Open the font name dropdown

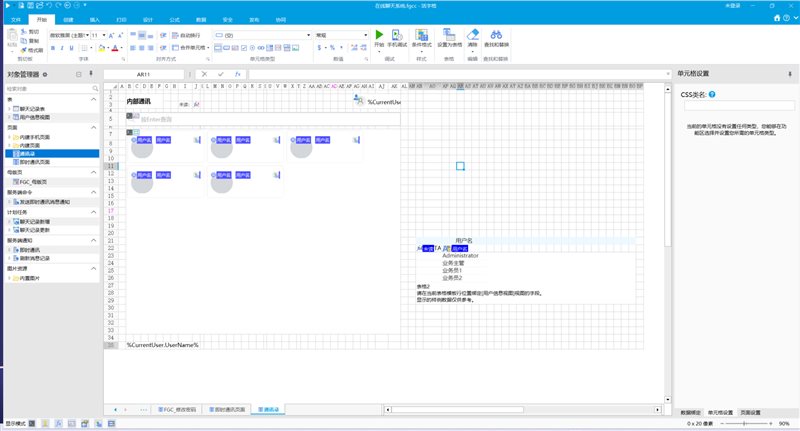click(x=87, y=35)
